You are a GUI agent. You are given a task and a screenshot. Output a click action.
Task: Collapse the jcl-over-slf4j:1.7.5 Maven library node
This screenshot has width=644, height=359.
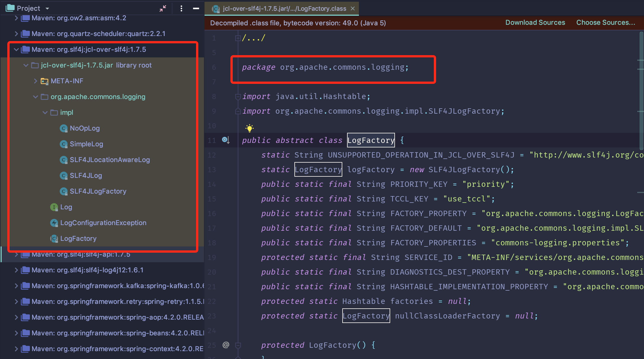tap(16, 50)
